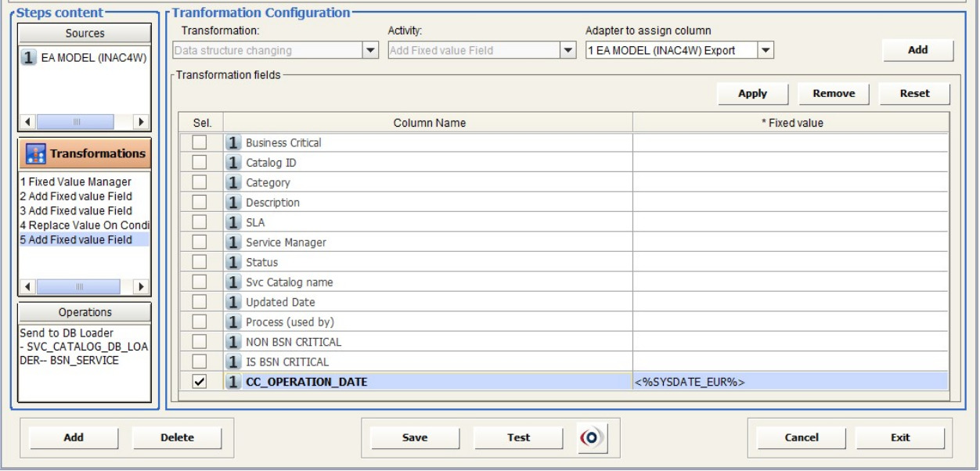Check the Category checkbox
The image size is (980, 471).
(200, 182)
